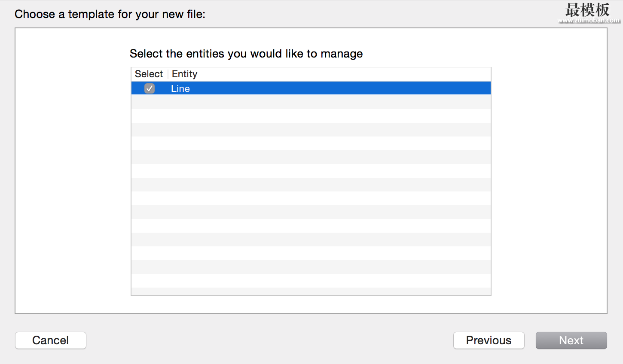Go back with the Previous button
The height and width of the screenshot is (364, 623).
coord(489,340)
